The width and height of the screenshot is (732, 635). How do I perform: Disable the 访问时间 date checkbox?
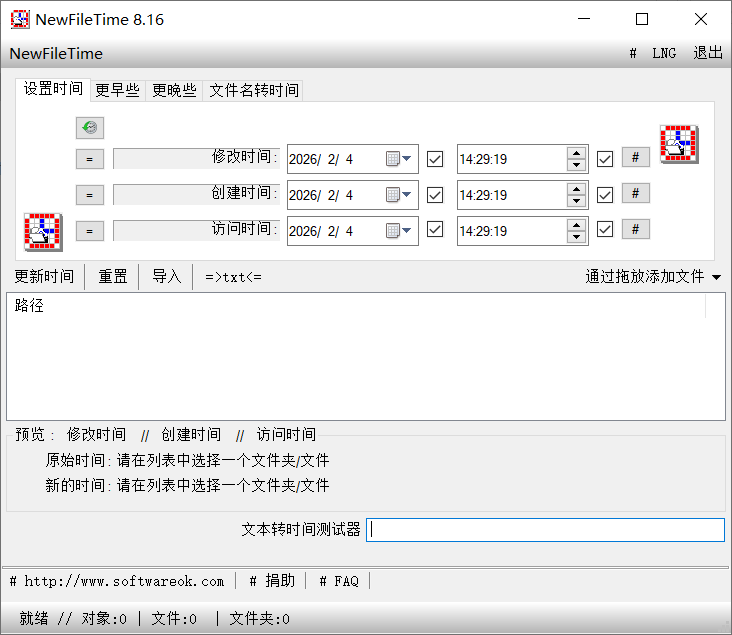(x=435, y=230)
